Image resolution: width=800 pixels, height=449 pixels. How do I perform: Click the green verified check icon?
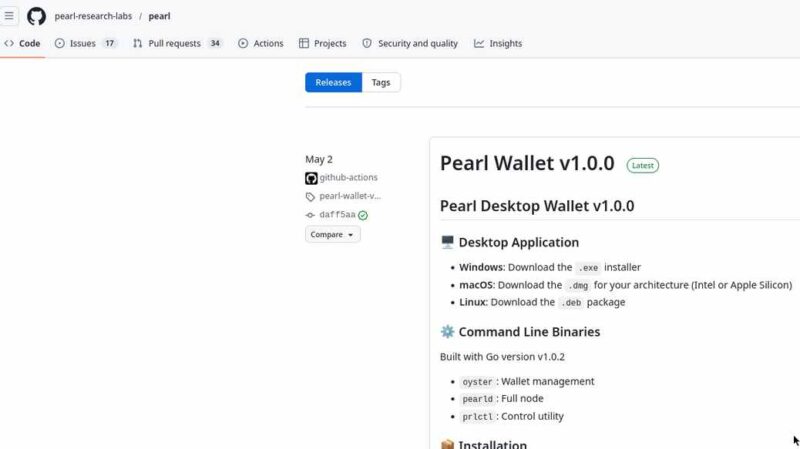[x=363, y=215]
